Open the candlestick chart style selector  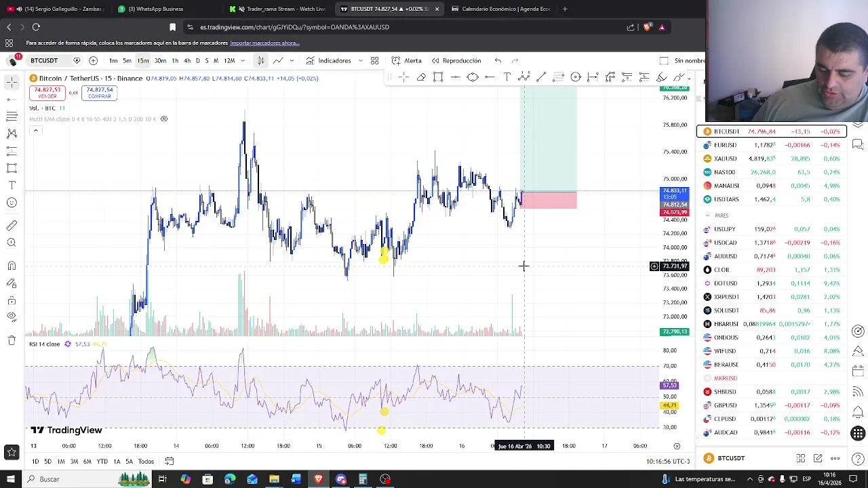[260, 61]
